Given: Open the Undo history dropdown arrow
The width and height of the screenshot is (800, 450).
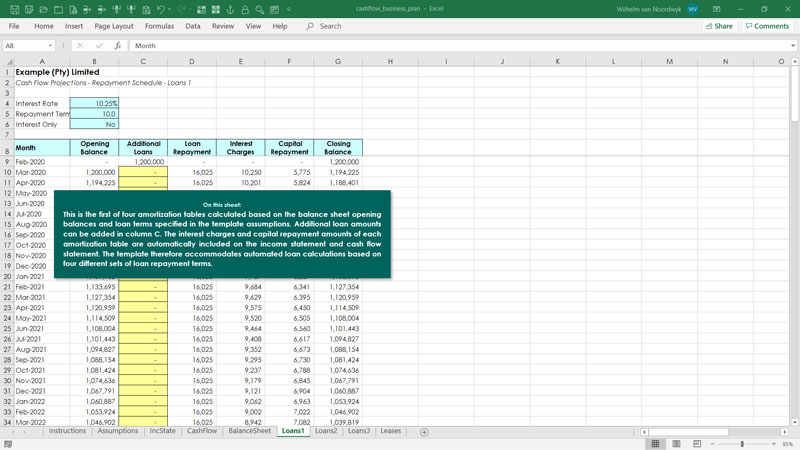Looking at the screenshot, I should click(x=169, y=9).
